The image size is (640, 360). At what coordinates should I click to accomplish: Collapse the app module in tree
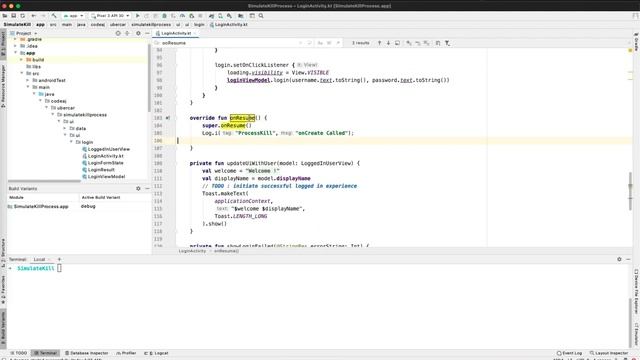coord(16,53)
